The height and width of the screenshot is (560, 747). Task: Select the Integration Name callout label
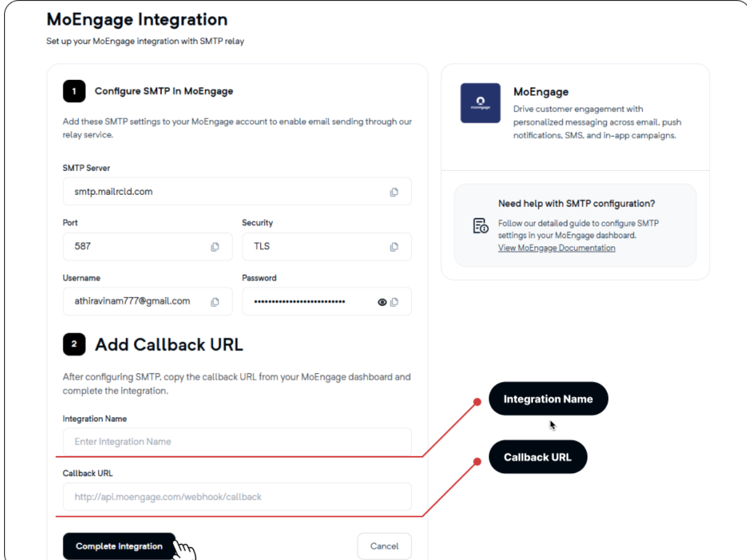click(x=549, y=399)
